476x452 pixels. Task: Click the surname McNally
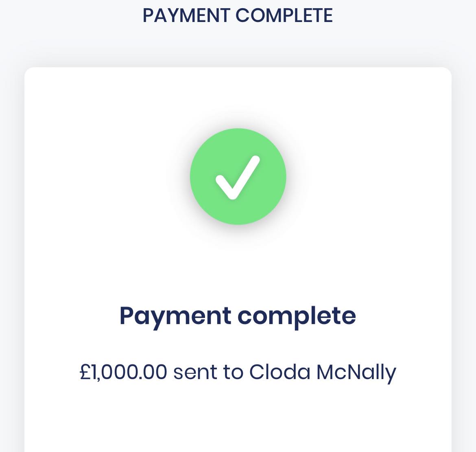click(356, 372)
